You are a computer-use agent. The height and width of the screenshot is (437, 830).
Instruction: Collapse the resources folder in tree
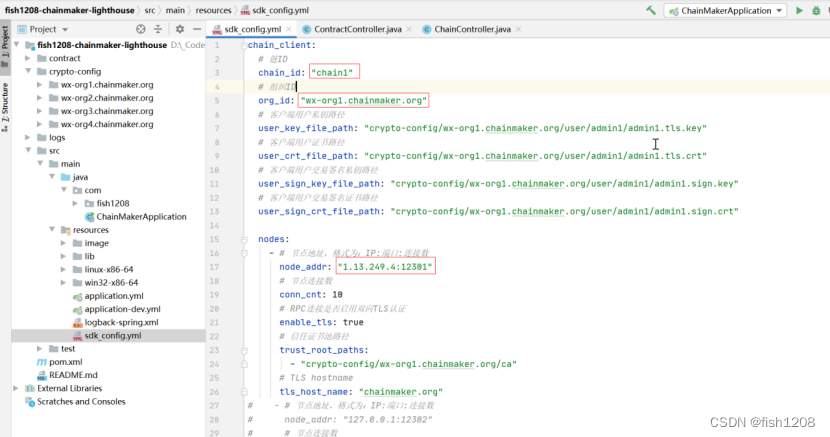[x=52, y=230]
